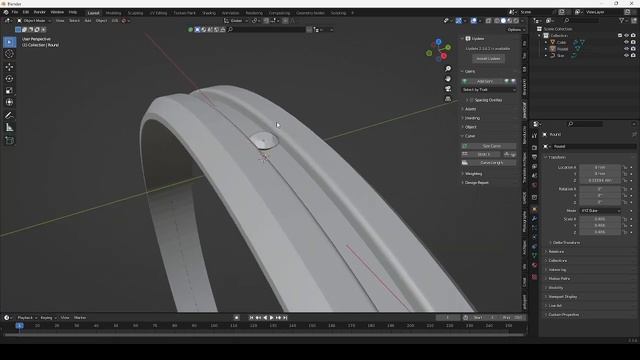This screenshot has height=360, width=640.
Task: Enable the Spacing Overlay checkbox
Action: tap(471, 100)
